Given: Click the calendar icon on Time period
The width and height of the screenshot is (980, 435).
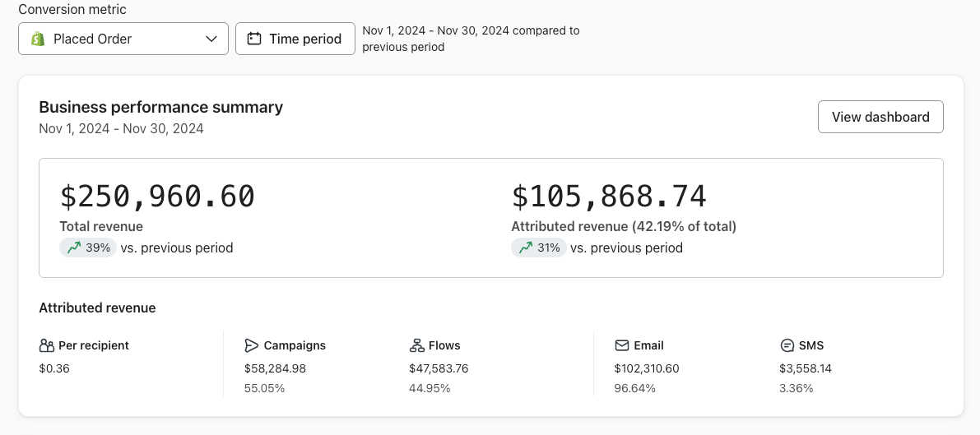Looking at the screenshot, I should click(x=254, y=39).
